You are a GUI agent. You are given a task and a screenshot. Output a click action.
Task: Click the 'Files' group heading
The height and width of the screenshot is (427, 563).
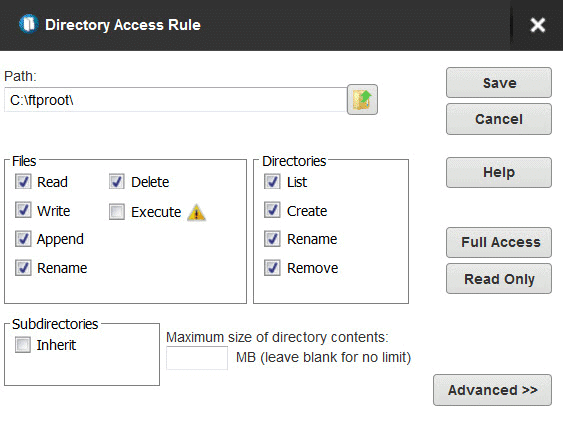coord(24,161)
